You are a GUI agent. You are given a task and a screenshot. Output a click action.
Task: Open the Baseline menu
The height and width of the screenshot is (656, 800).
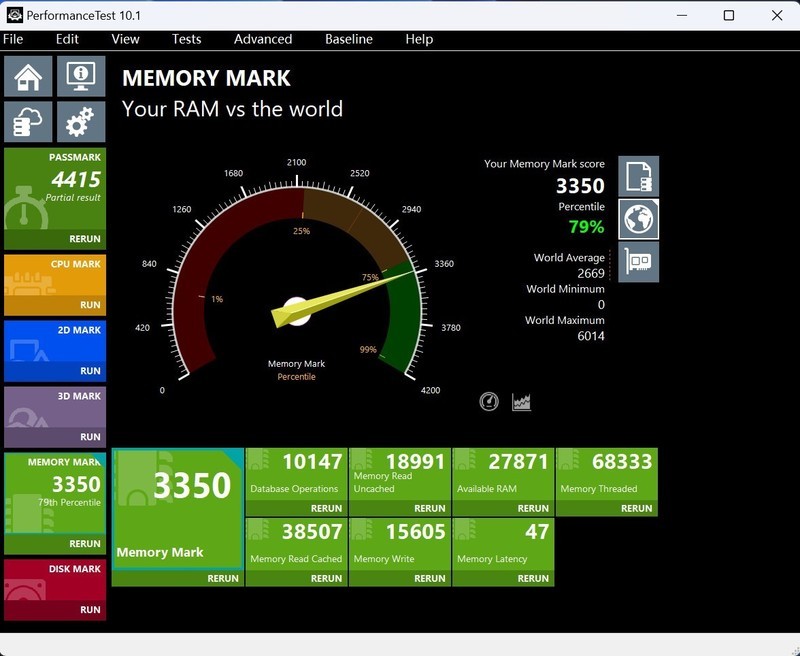[x=349, y=39]
